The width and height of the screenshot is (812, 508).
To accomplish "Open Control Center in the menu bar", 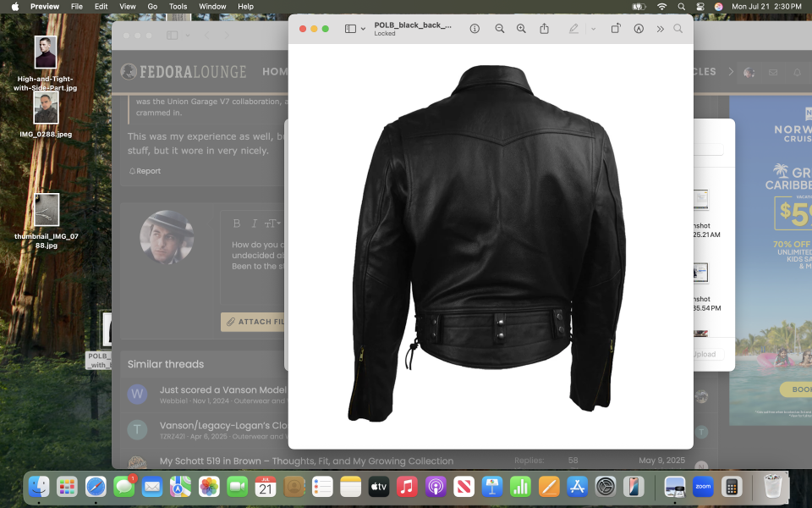I will 700,6.
